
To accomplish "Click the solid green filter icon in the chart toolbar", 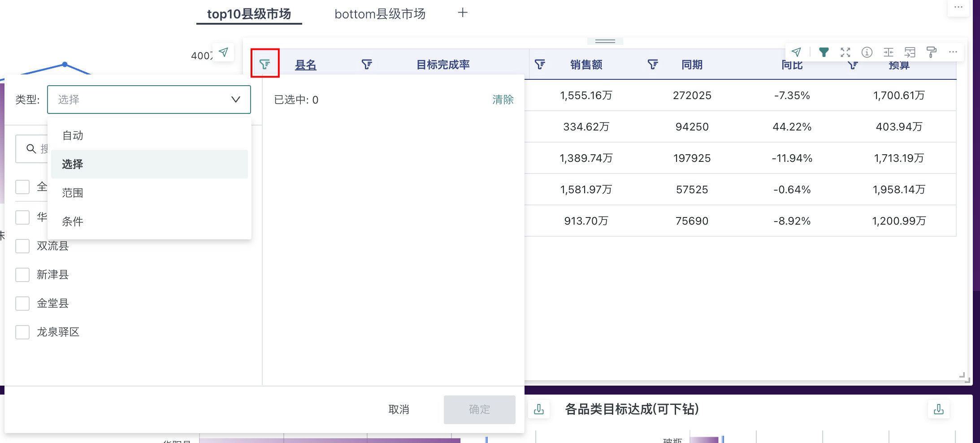I will tap(824, 52).
